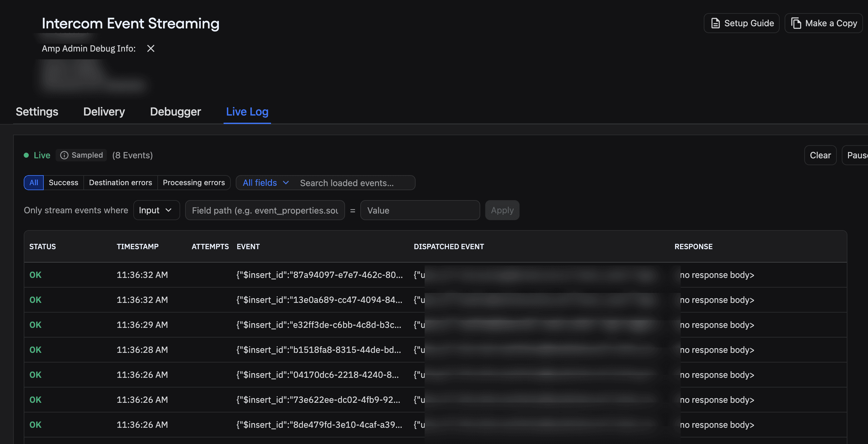Open event with insert_id 8de479fd-3e10
The height and width of the screenshot is (444, 868).
pyautogui.click(x=319, y=424)
